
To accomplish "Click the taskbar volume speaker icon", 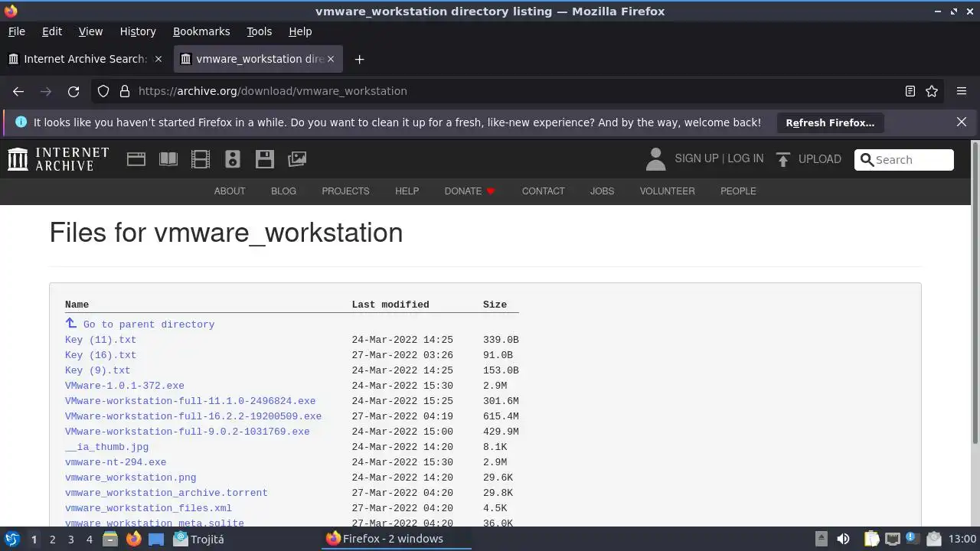I will (843, 539).
